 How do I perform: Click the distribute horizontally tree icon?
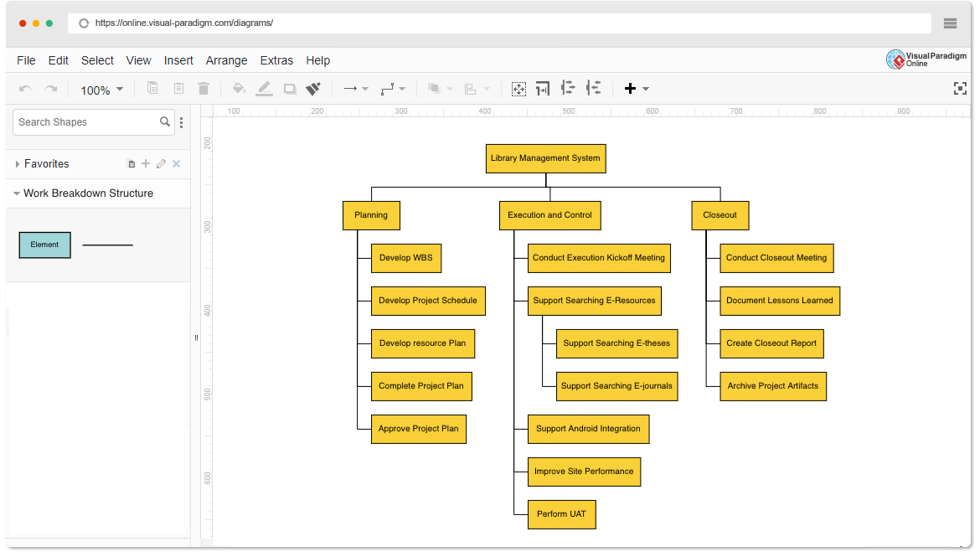click(568, 88)
